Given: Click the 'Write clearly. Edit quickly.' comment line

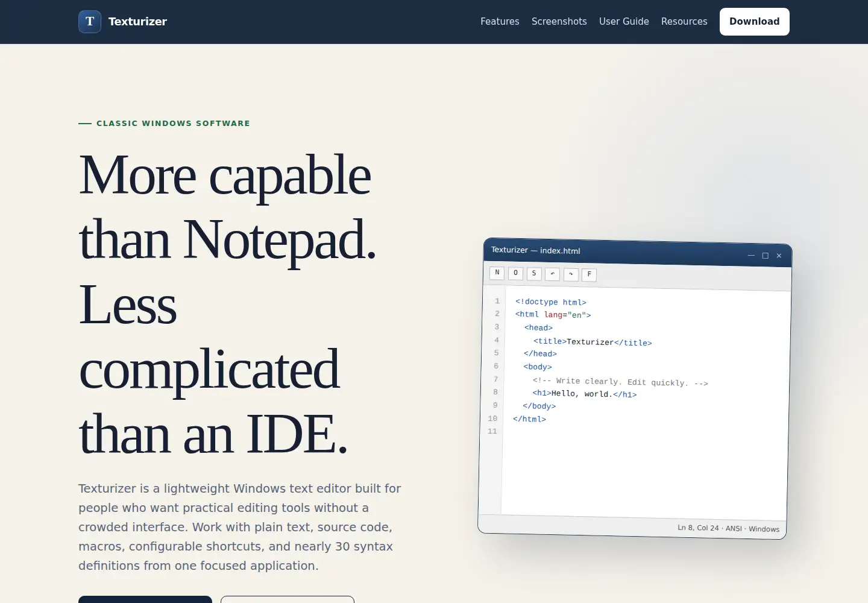Looking at the screenshot, I should 620,382.
